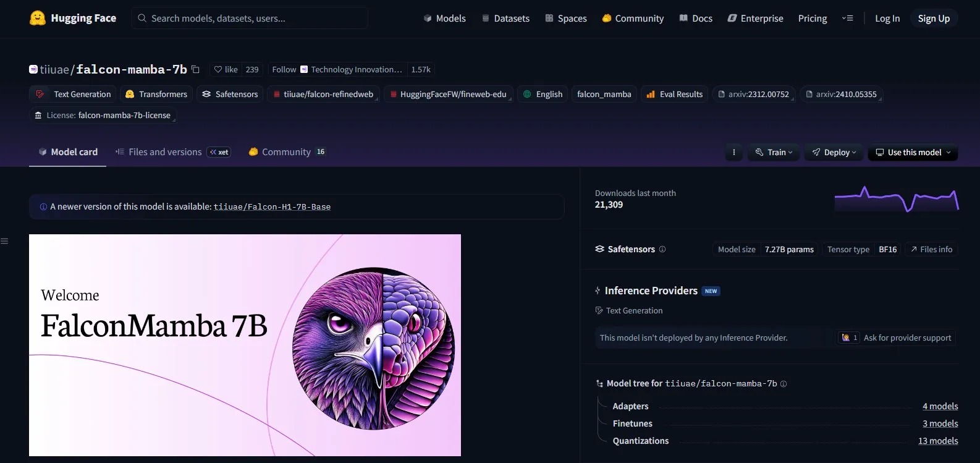Screen dimensions: 980x463
Task: Click the xet storage badge
Action: point(219,152)
